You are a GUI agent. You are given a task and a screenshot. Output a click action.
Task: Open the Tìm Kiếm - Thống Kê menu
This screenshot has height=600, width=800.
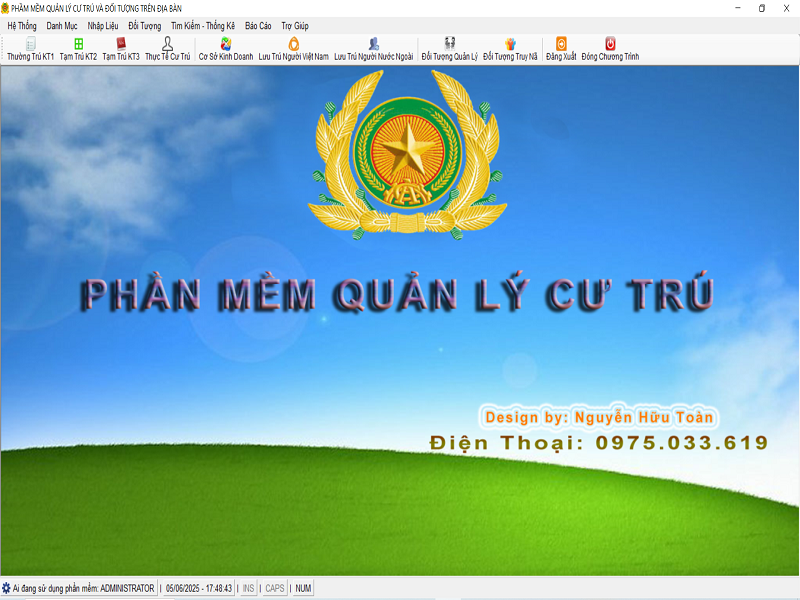(x=203, y=26)
